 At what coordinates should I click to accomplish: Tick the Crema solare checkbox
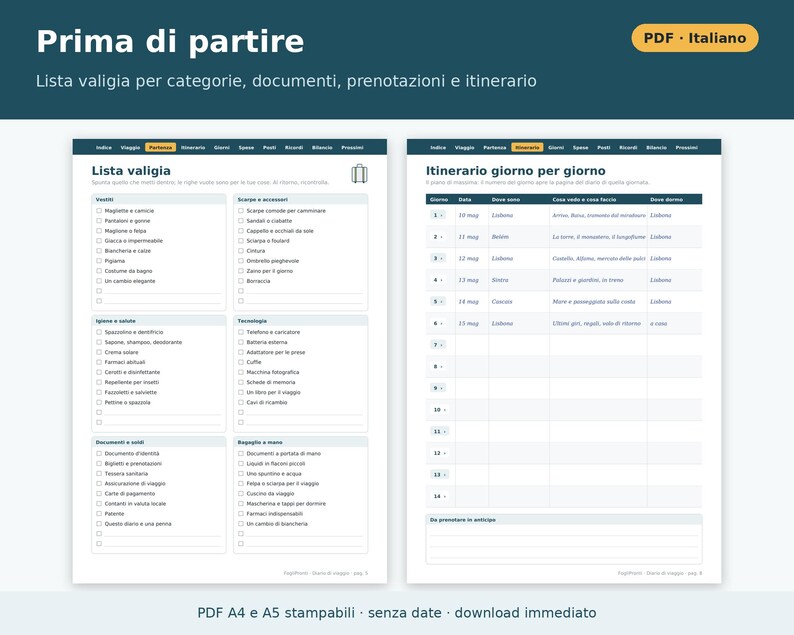99,352
